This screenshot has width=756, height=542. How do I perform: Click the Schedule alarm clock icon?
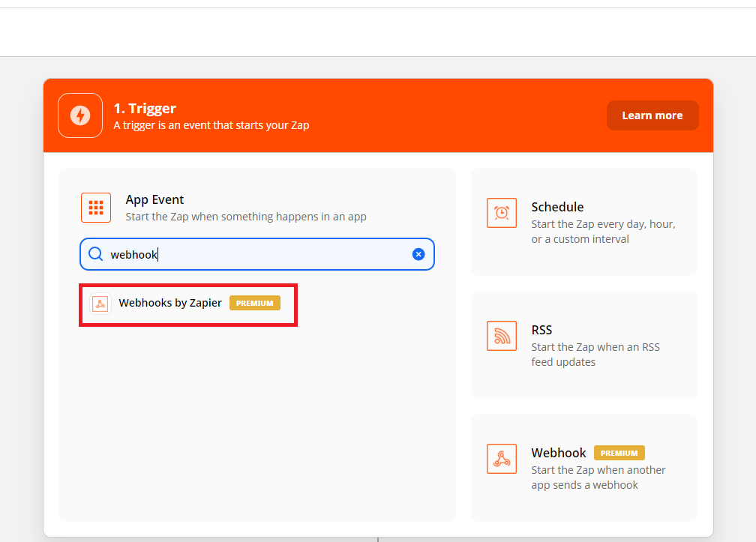tap(501, 212)
